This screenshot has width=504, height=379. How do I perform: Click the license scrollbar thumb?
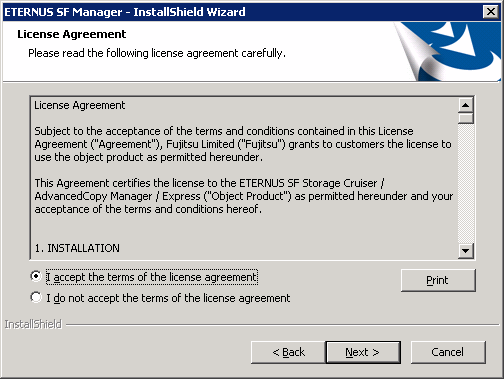tap(465, 118)
